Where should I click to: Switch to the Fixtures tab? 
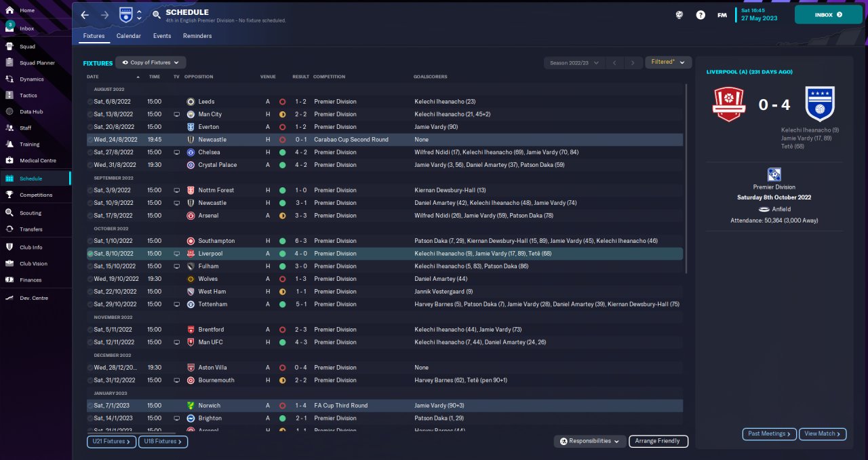click(94, 36)
